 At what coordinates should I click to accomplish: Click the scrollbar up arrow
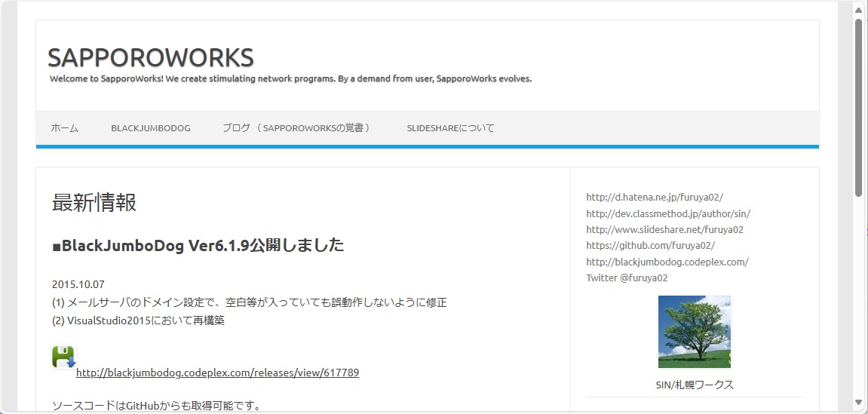pos(859,10)
